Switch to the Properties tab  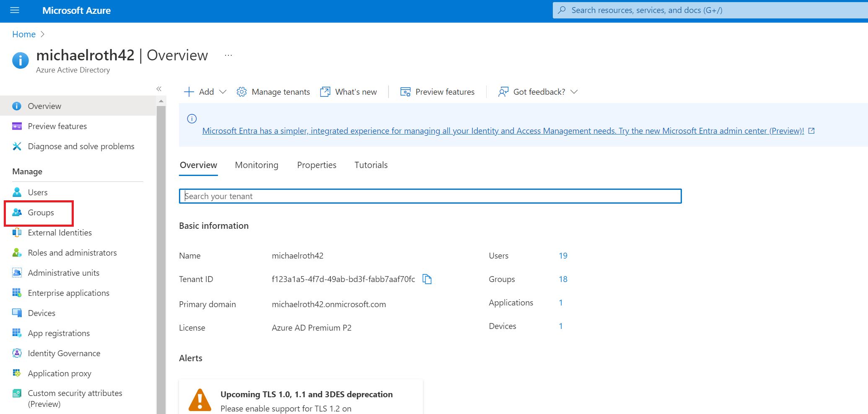click(x=317, y=165)
